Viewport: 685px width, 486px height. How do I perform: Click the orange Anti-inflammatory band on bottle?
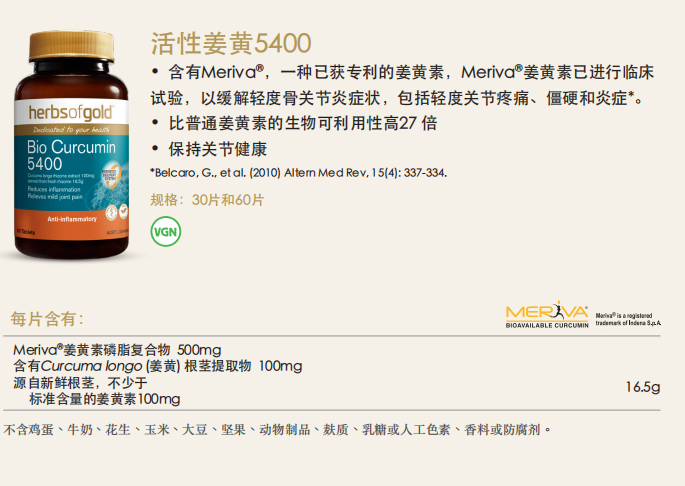72,219
